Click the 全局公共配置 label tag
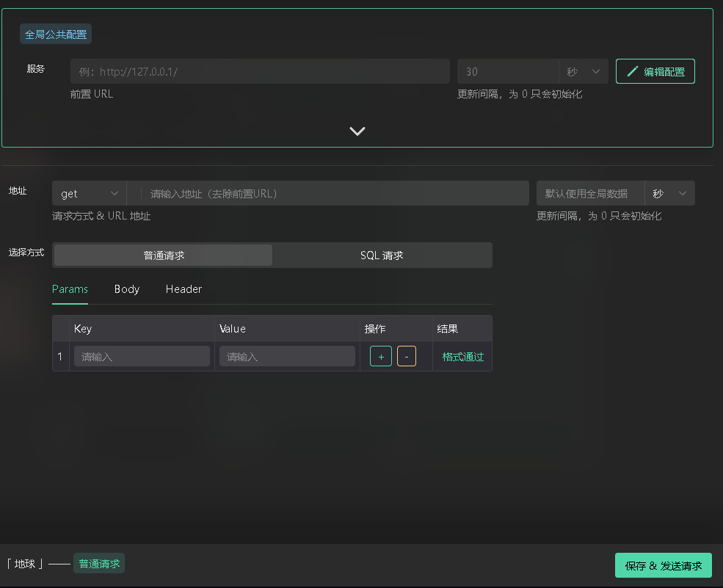Screen dimensions: 723x588 coord(56,35)
